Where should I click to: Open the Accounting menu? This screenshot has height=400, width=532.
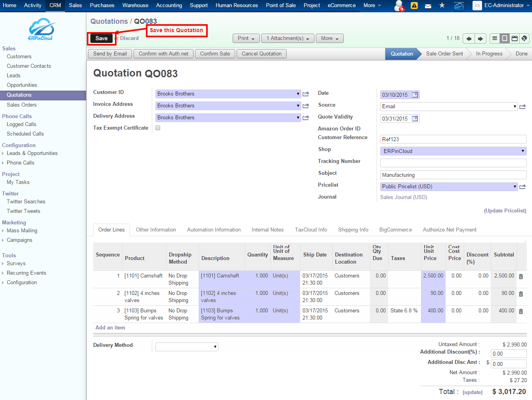pos(169,6)
